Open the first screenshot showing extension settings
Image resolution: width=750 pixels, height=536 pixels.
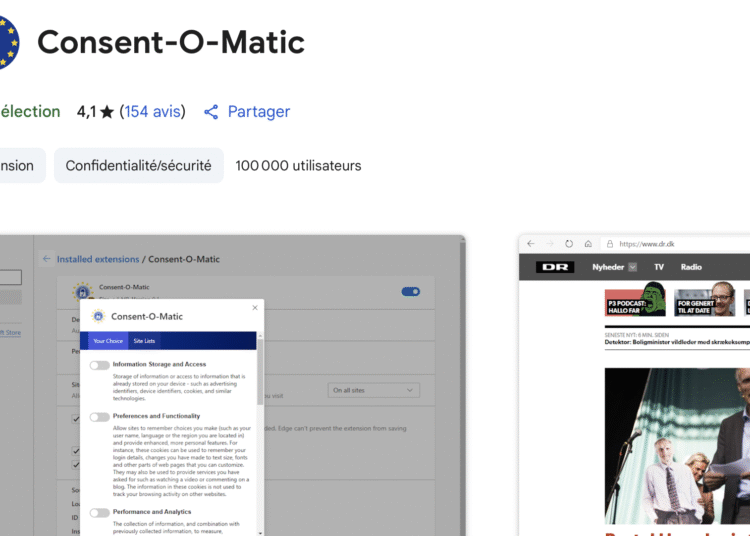[x=232, y=385]
